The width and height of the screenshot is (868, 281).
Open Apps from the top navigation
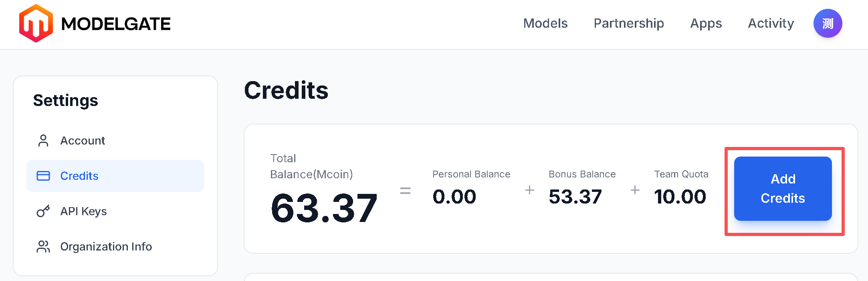(x=706, y=23)
